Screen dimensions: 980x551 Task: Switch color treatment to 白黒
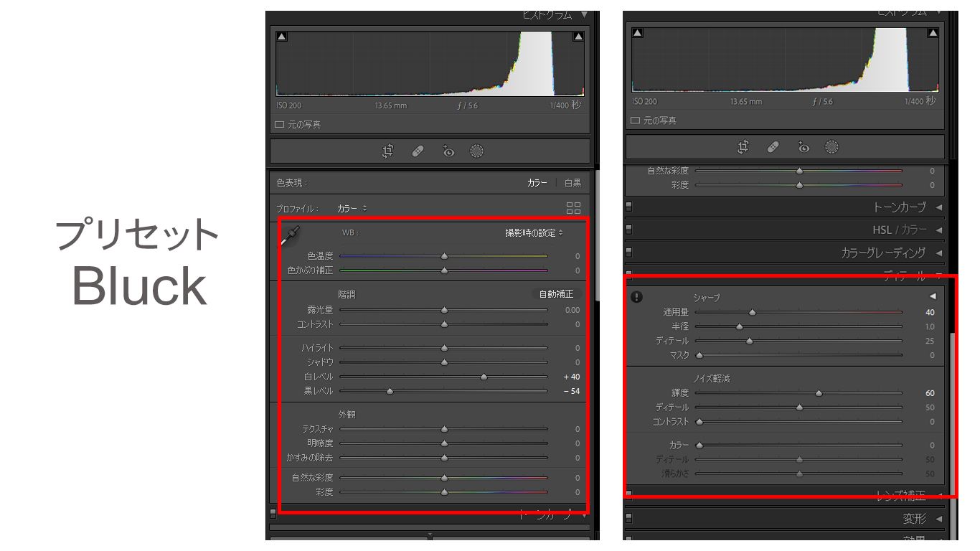pos(573,183)
